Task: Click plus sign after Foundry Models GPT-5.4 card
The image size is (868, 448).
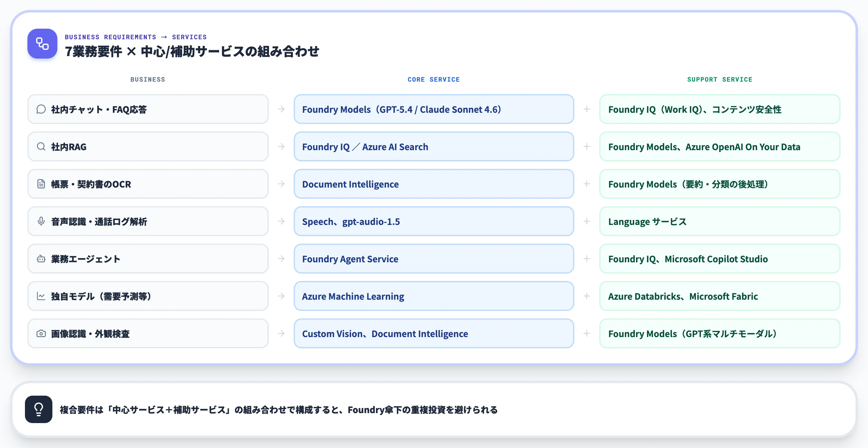Action: [587, 109]
